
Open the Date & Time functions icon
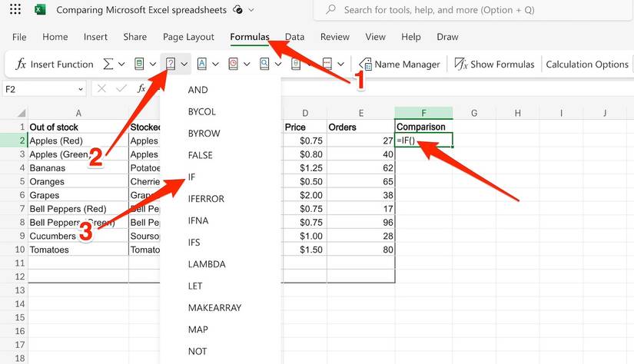coord(233,65)
